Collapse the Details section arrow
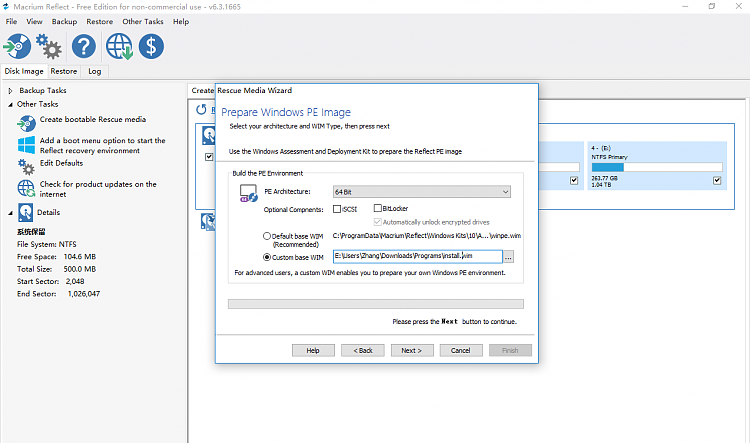Viewport: 750px width, 443px height. click(x=11, y=213)
